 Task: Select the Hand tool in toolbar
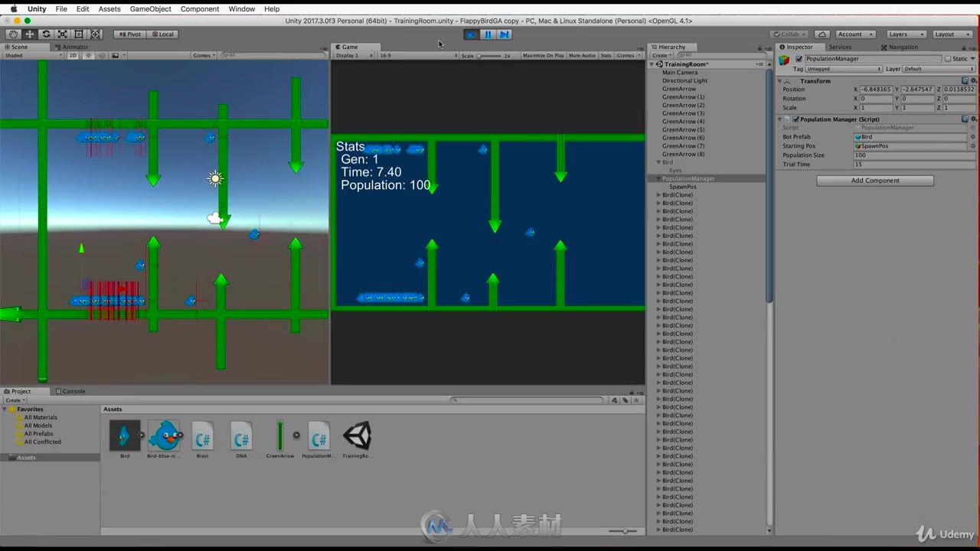pos(13,34)
